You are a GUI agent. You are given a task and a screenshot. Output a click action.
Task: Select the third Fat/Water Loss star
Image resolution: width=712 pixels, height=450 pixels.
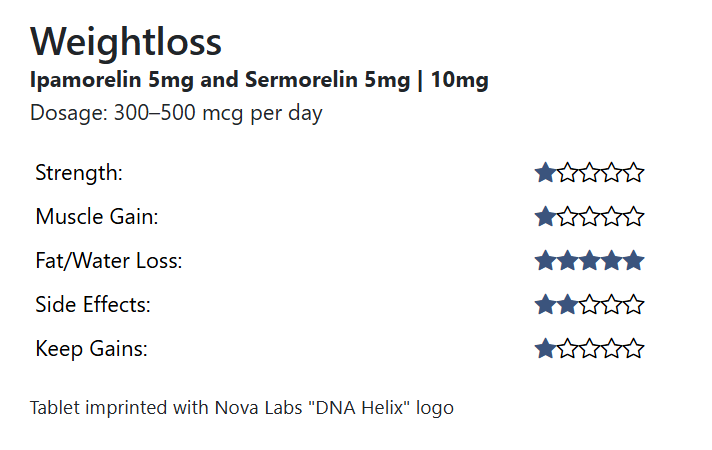[590, 261]
